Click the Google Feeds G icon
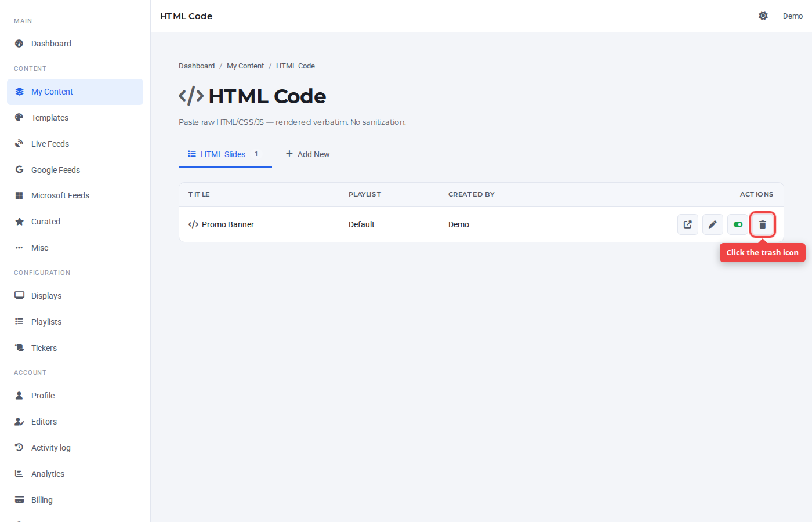812x522 pixels. (x=19, y=170)
